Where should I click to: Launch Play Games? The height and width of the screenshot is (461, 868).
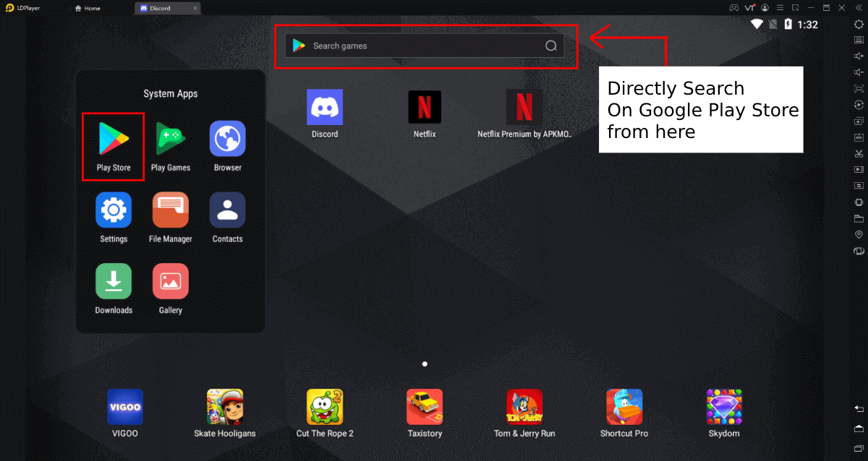[171, 139]
